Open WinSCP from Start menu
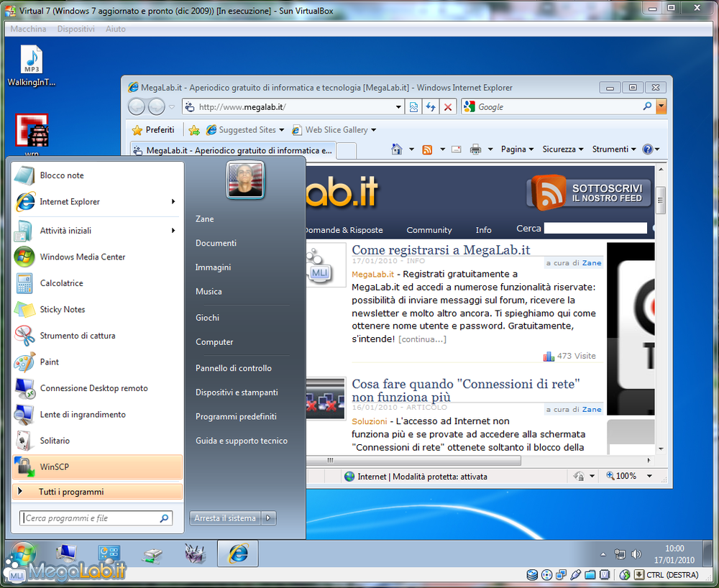The height and width of the screenshot is (588, 719). (x=97, y=467)
